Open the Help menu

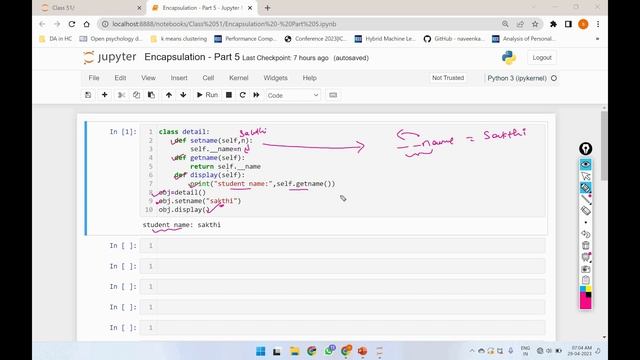[309, 78]
